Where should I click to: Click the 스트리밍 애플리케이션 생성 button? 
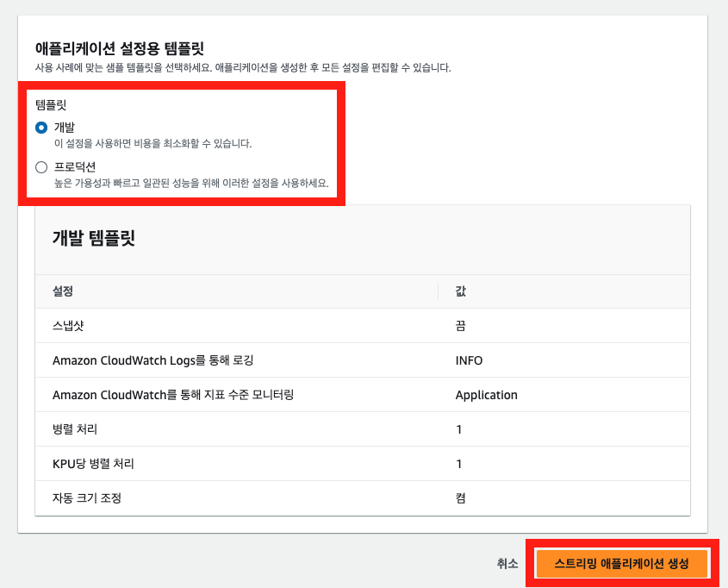[x=622, y=563]
